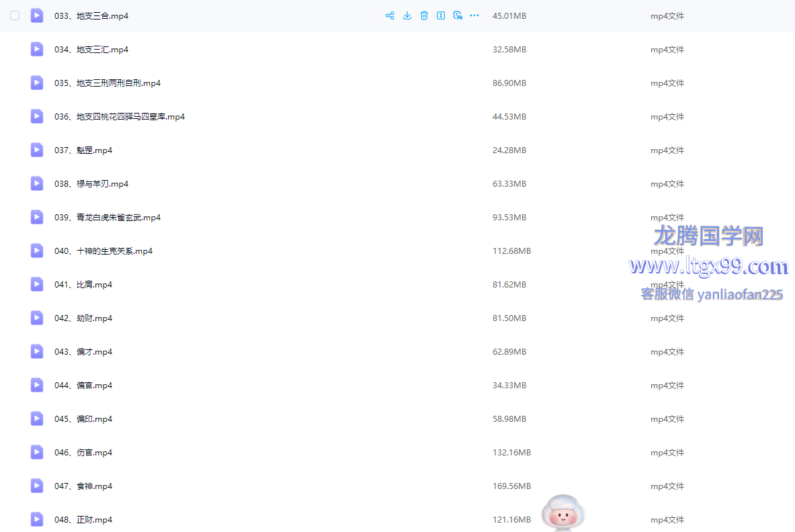Open the file 037、魁罡.mp4
This screenshot has height=532, width=795.
pyautogui.click(x=83, y=150)
